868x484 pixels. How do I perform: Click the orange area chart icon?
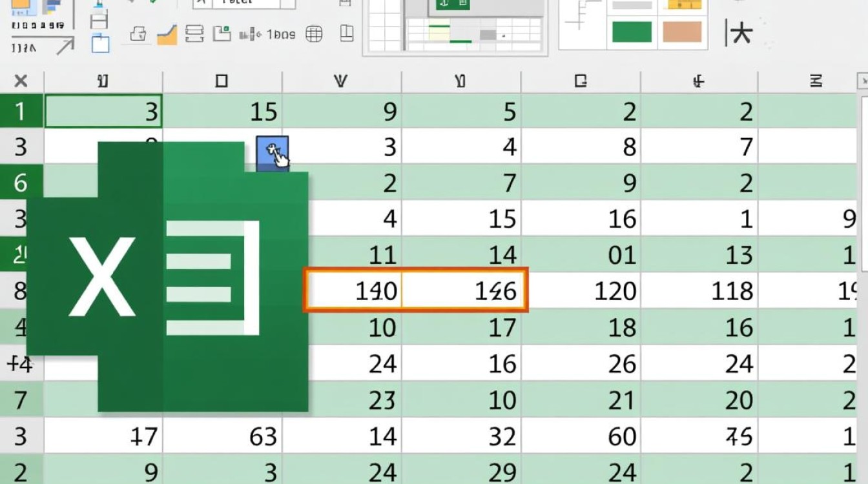[x=167, y=34]
